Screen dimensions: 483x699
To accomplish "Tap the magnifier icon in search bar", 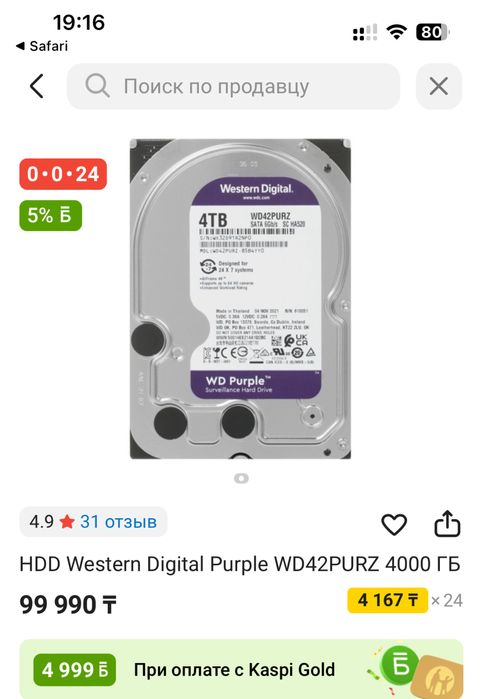I will click(97, 86).
